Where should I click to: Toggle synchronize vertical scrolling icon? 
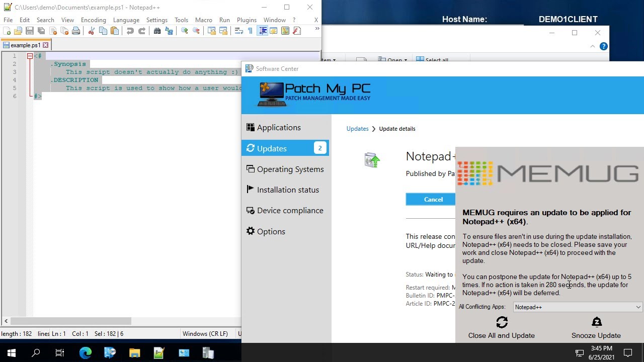coord(212,31)
